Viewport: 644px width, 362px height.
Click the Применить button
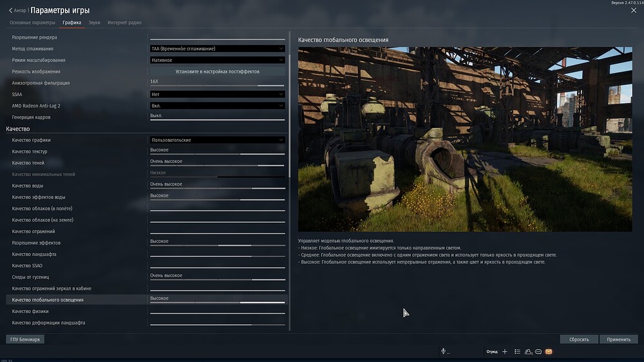click(x=618, y=339)
